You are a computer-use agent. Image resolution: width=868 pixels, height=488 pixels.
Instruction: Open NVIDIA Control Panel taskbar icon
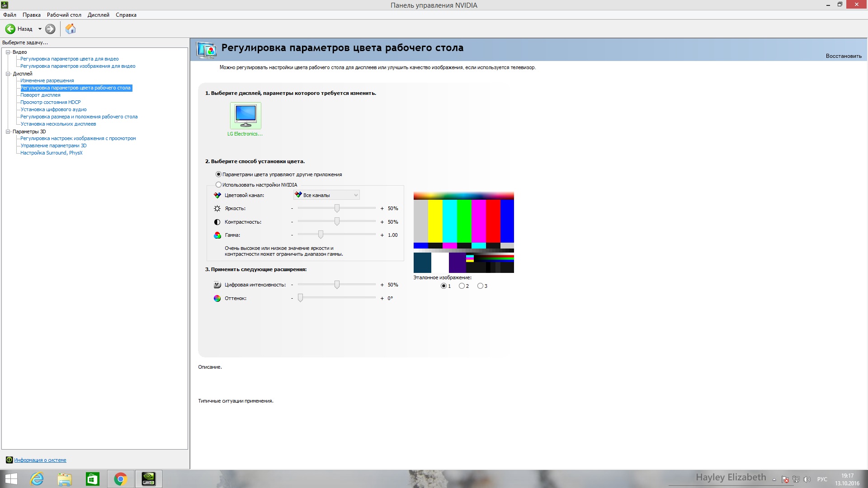pos(148,479)
